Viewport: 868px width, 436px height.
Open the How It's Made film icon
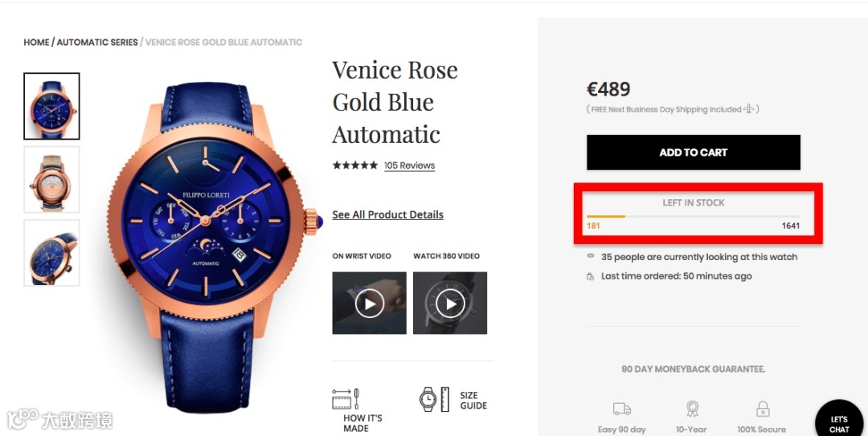[346, 399]
